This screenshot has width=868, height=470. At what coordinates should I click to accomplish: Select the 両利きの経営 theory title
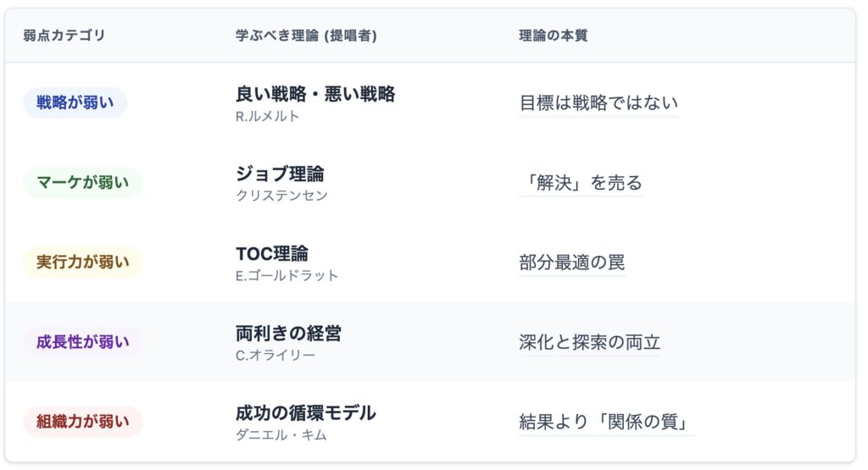tap(288, 333)
